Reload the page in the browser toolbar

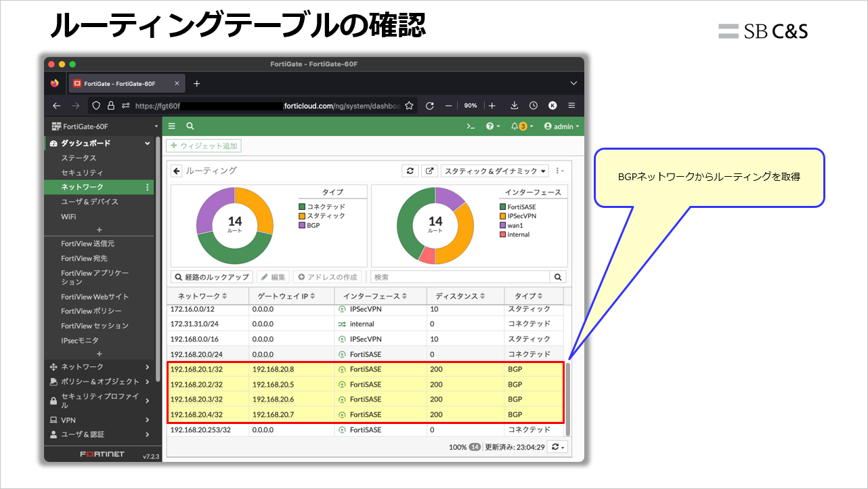(429, 106)
